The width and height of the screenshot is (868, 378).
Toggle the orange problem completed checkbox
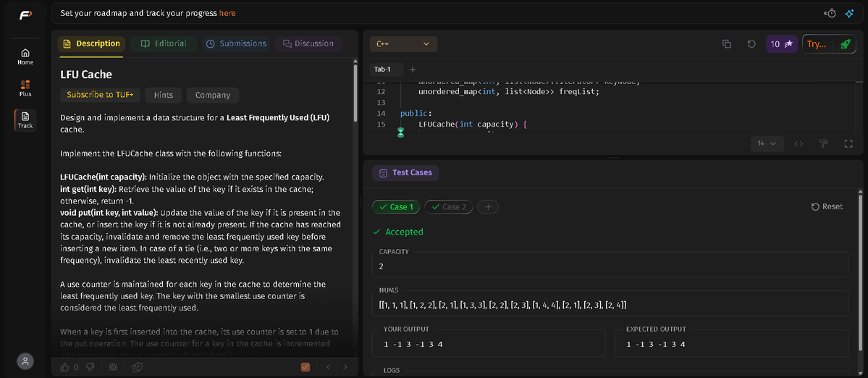305,367
